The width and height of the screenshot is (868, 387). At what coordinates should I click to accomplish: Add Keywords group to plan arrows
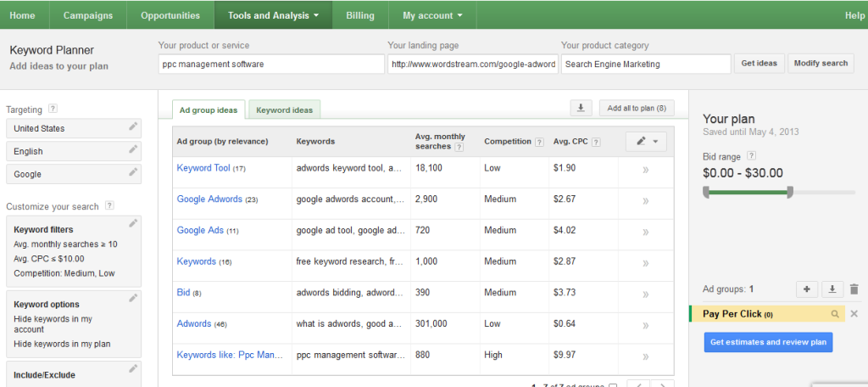[x=645, y=263]
